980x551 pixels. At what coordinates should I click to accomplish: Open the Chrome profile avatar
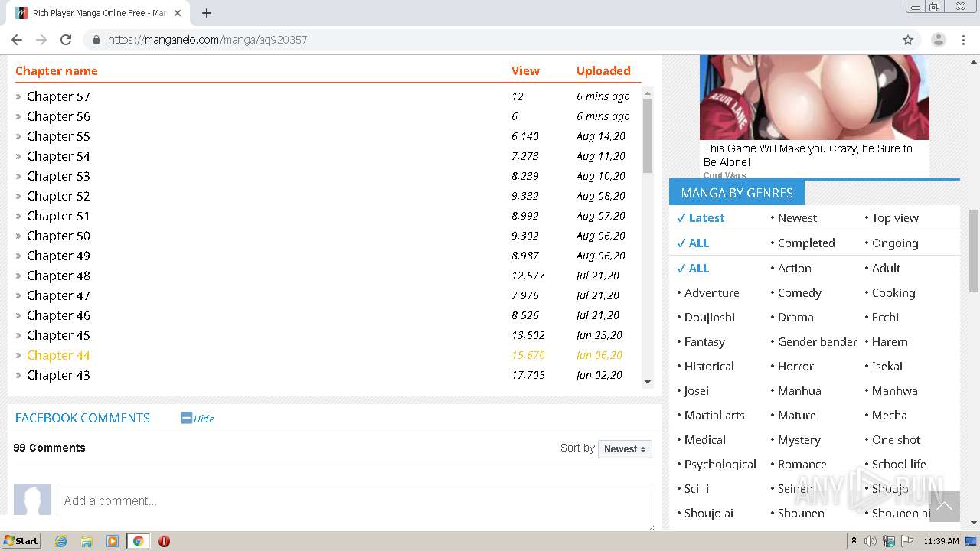pos(938,40)
